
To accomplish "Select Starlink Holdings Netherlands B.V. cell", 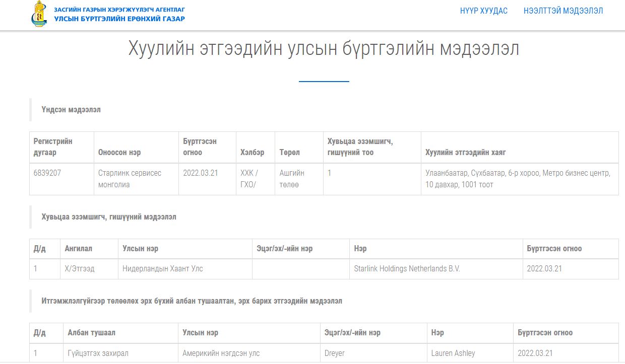I will pyautogui.click(x=407, y=268).
